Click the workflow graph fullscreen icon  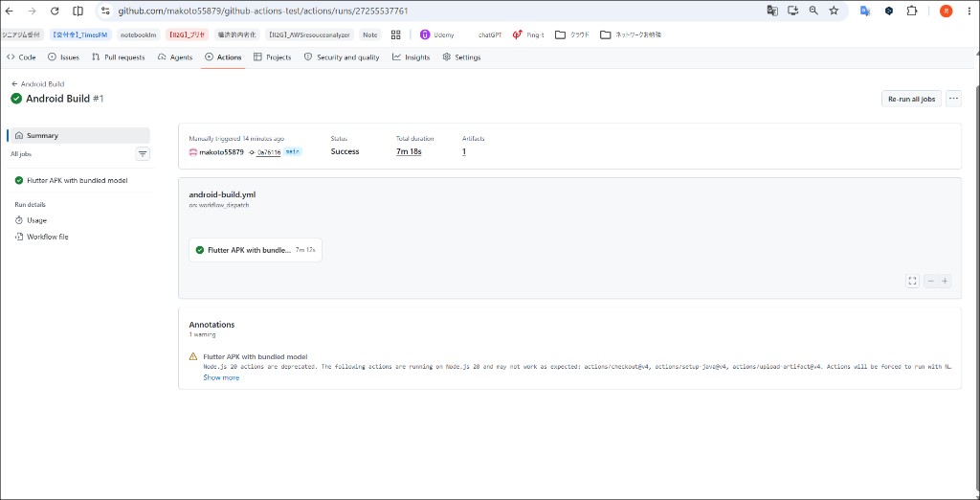point(912,281)
